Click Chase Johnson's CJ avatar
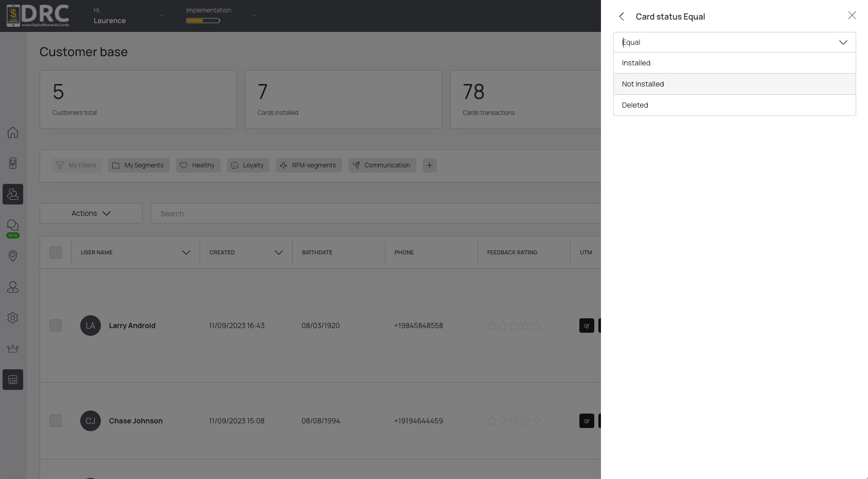 click(x=91, y=421)
